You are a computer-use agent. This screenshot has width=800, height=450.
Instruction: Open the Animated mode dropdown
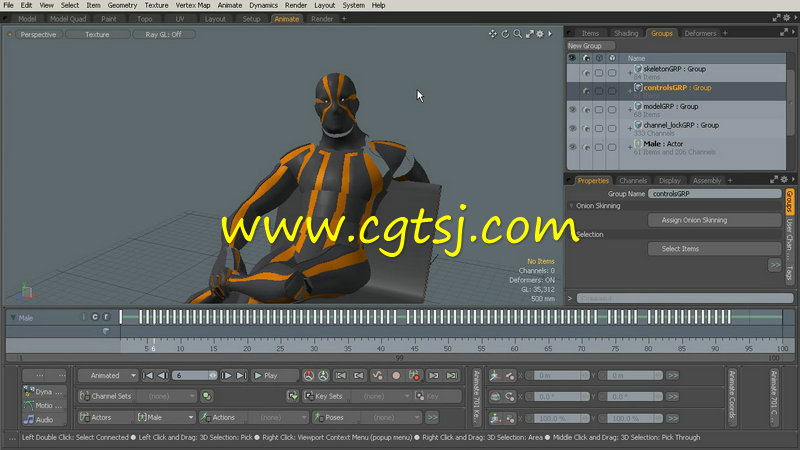pyautogui.click(x=108, y=376)
